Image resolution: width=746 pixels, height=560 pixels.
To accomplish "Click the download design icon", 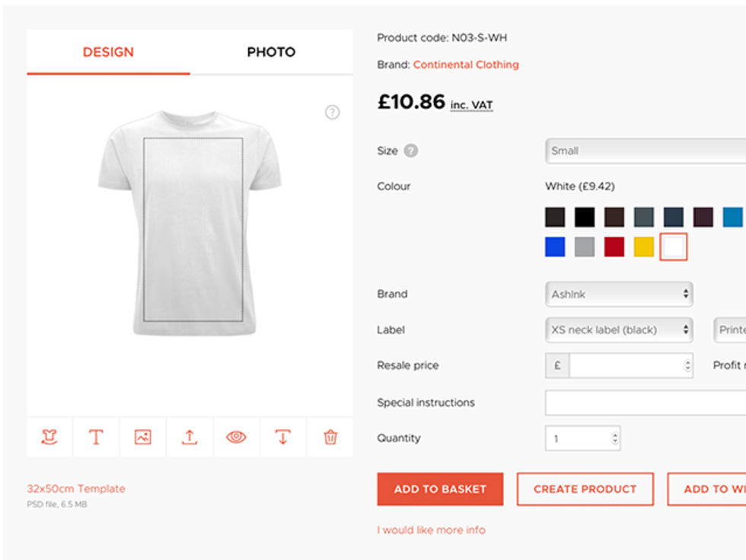I will coord(282,436).
